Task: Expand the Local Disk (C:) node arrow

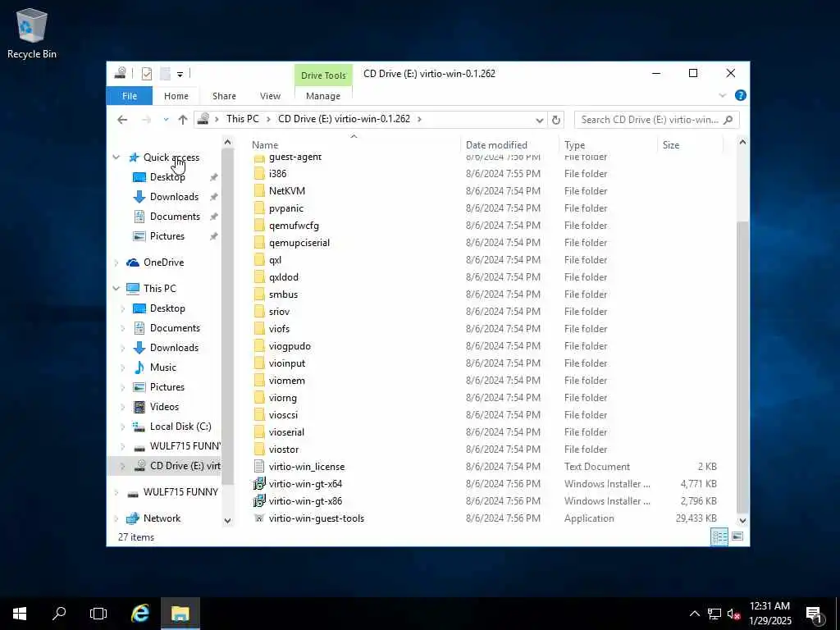Action: pyautogui.click(x=123, y=427)
